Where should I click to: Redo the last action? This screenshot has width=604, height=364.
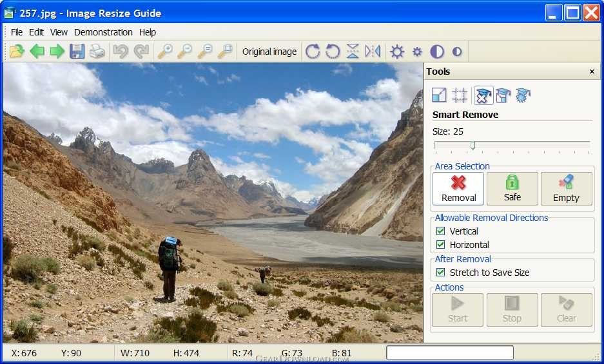(141, 52)
